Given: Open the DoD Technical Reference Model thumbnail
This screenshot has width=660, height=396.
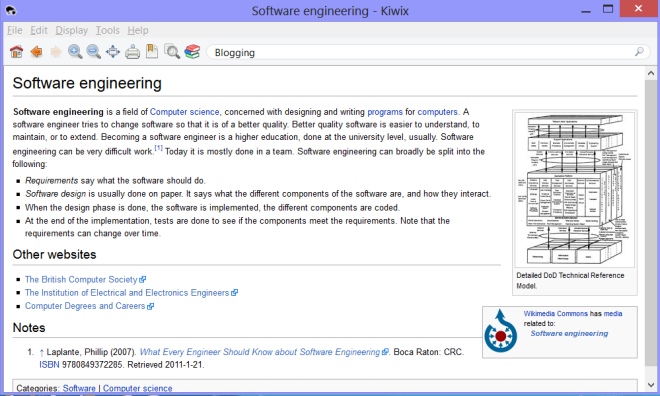Looking at the screenshot, I should 574,189.
